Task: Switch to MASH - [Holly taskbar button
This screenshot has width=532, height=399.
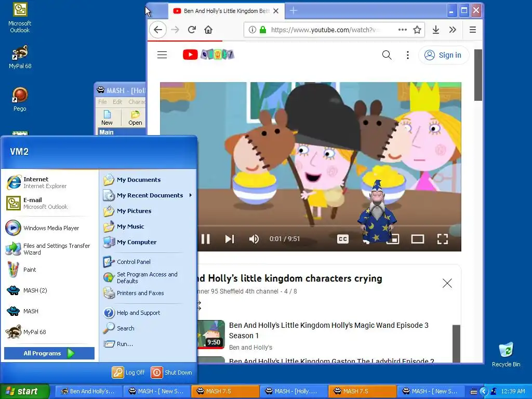Action: pyautogui.click(x=294, y=391)
